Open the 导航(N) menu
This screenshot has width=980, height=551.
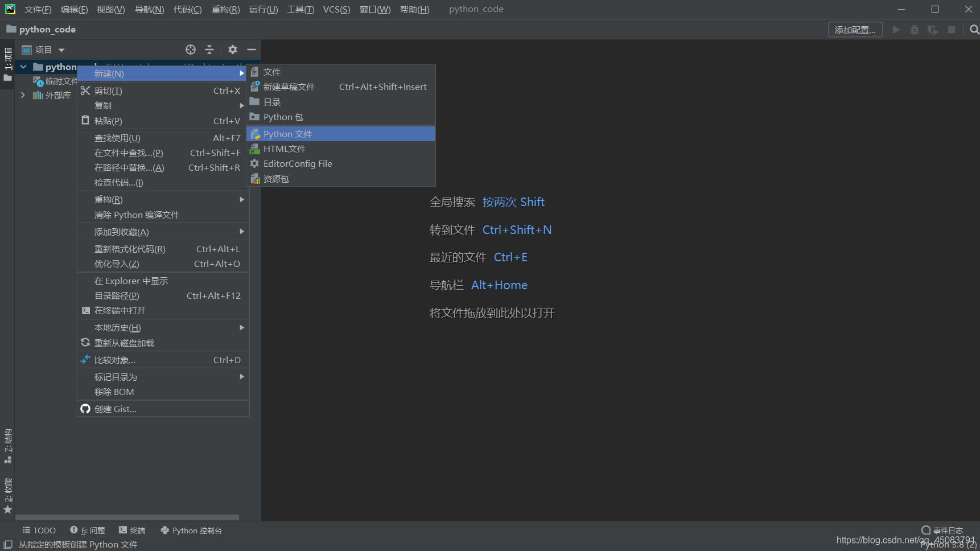tap(150, 9)
